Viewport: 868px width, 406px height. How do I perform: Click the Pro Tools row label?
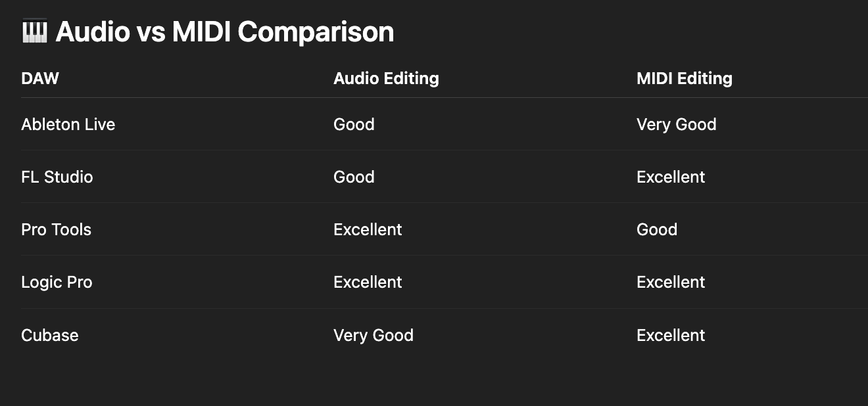pyautogui.click(x=57, y=229)
